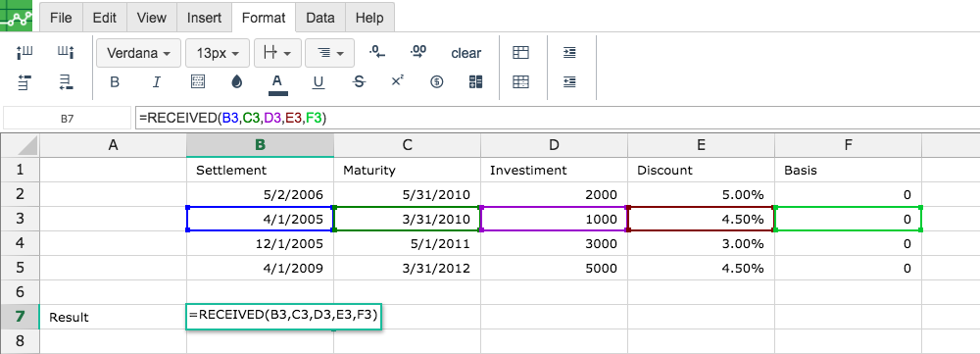The height and width of the screenshot is (354, 980).
Task: Apply strikethrough to cell text
Action: click(359, 82)
